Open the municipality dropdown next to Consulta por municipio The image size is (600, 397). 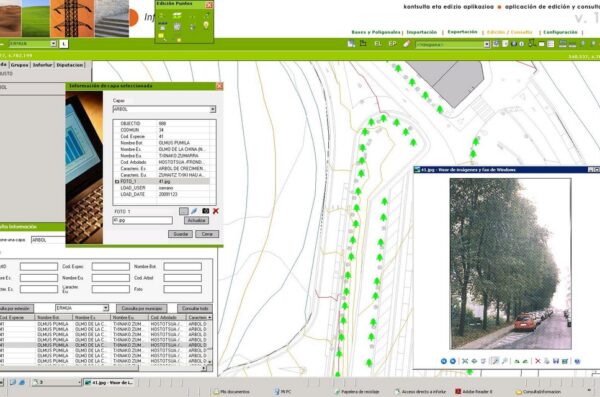click(x=106, y=308)
